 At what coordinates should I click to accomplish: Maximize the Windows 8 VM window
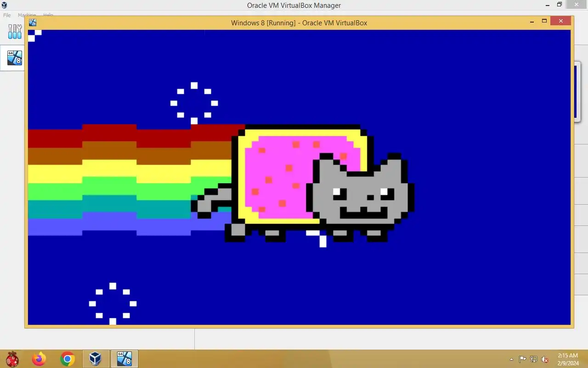pos(544,21)
